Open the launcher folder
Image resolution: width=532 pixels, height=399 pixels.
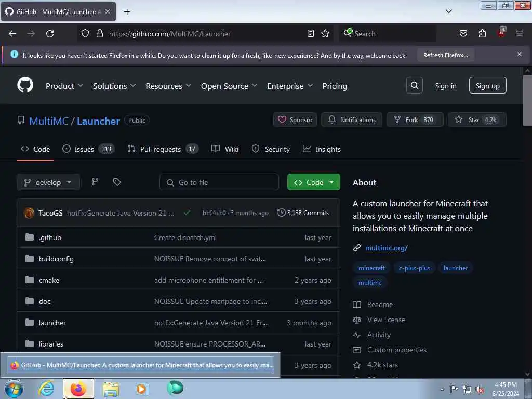(x=52, y=323)
